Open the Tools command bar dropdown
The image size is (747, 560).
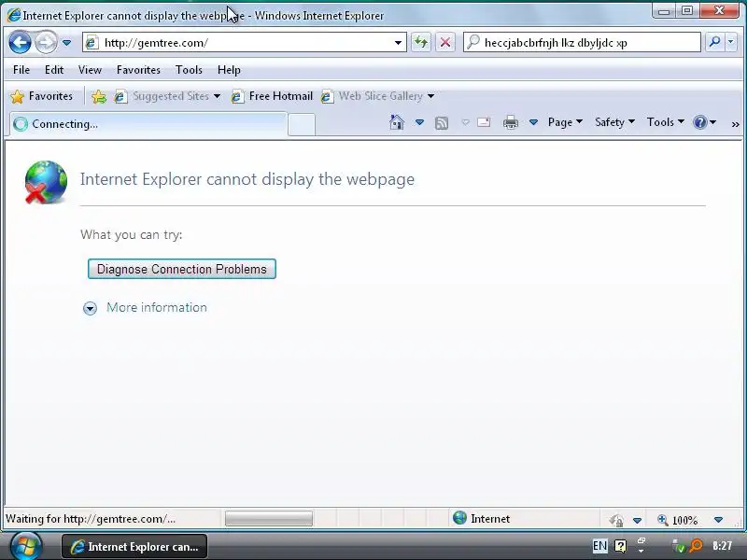tap(666, 122)
